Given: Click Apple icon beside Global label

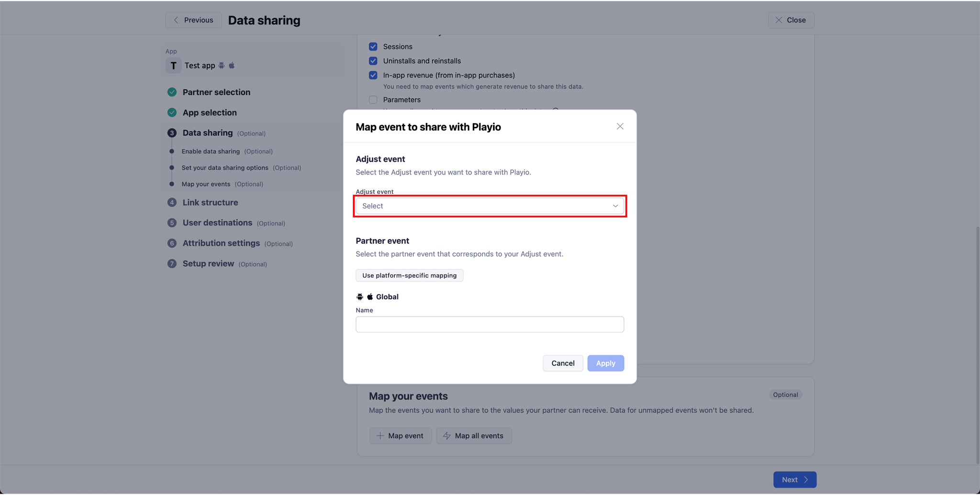Looking at the screenshot, I should [x=370, y=297].
